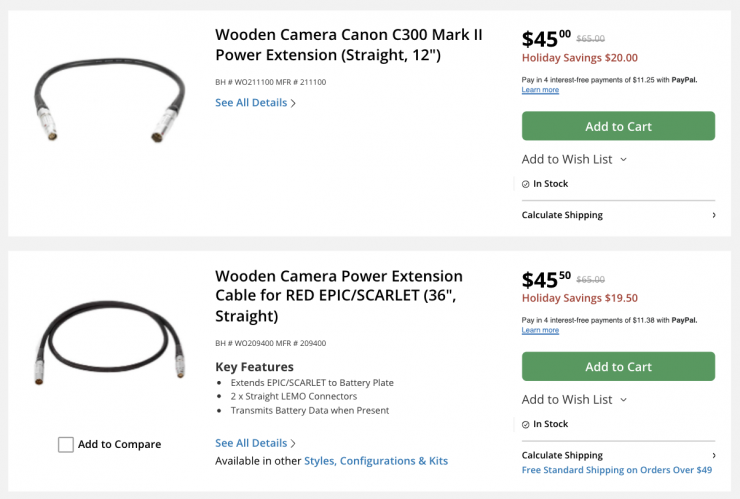Screen dimensions: 740x499
Task: Click Free Standard Shipping on Orders Over $49
Action: point(616,470)
